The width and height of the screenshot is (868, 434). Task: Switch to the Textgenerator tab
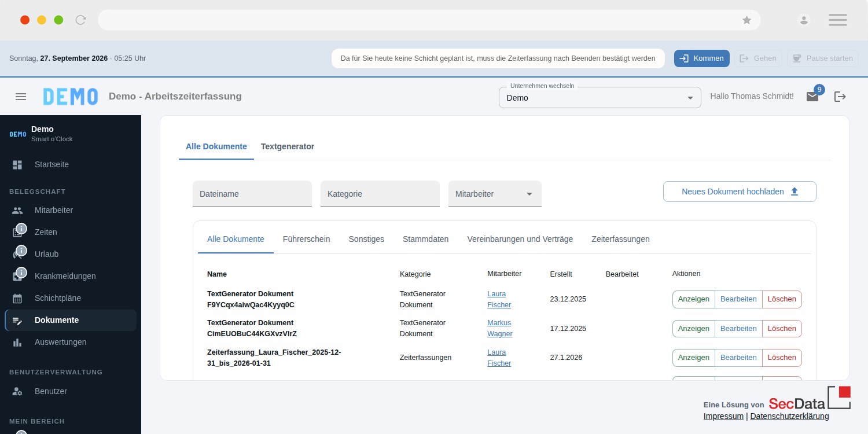click(288, 146)
